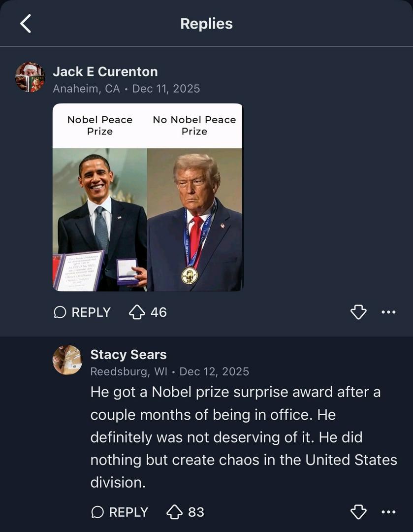This screenshot has height=532, width=413.
Task: Reply to Jack E Curenton's post
Action: pos(82,312)
